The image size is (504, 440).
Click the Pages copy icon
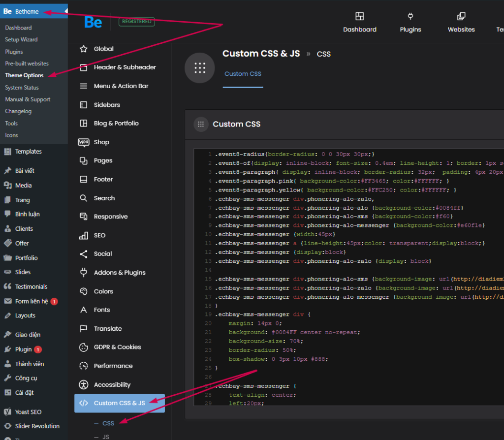[84, 161]
